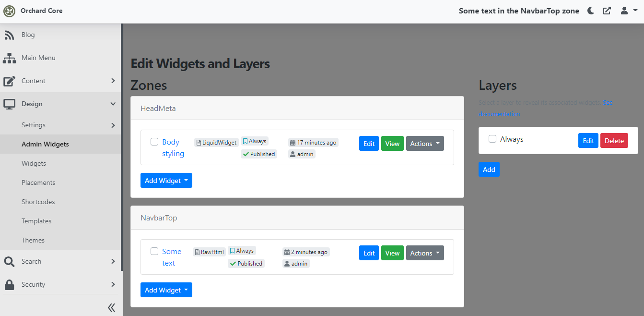Click the Published badge on Some text
Screen dimensions: 644x316
coord(246,264)
